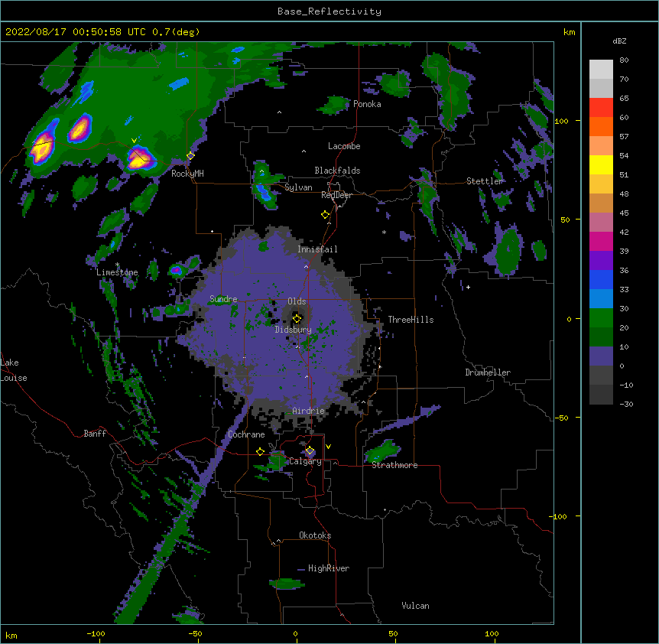Select the darkest gray -30 to -10 swatch

[x=601, y=395]
